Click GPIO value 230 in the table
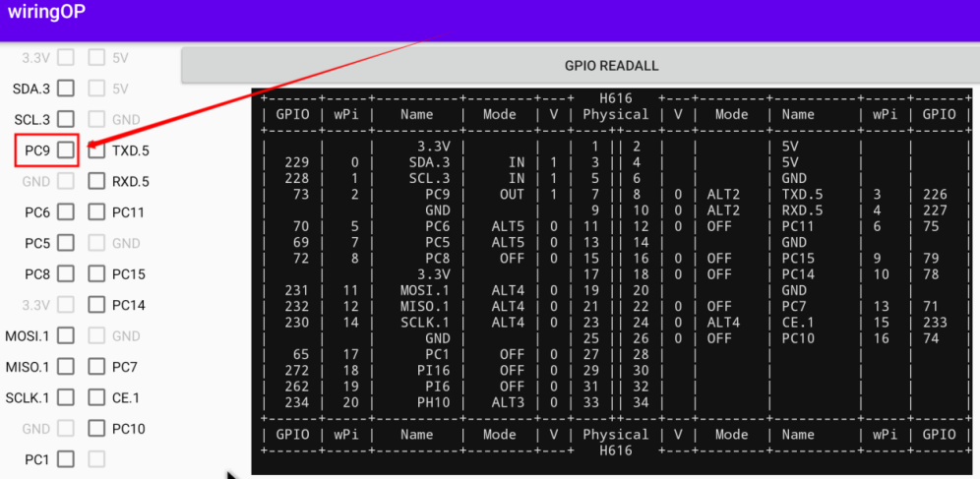 pos(297,323)
